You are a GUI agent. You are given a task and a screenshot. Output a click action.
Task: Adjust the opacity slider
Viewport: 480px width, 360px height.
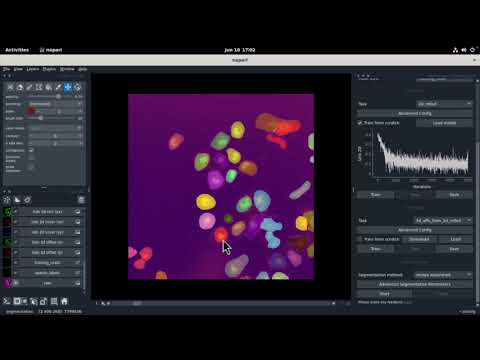pos(51,97)
